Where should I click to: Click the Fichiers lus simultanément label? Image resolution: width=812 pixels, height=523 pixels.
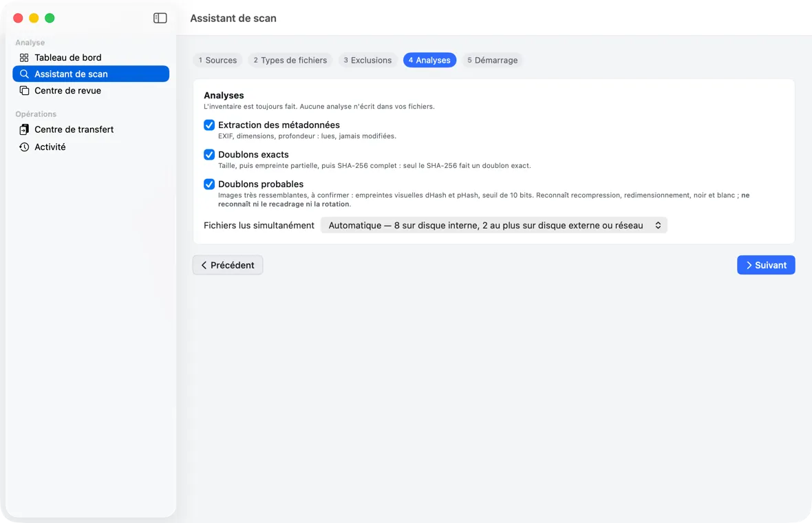pos(259,225)
